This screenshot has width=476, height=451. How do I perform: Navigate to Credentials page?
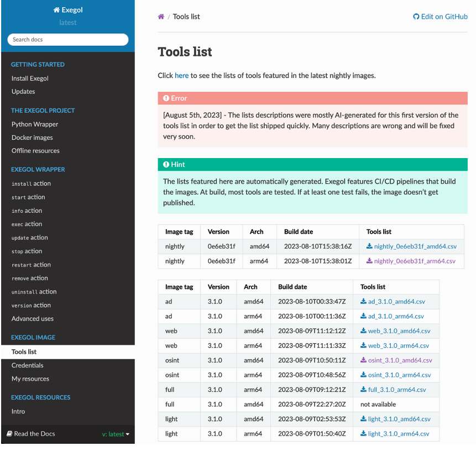click(x=27, y=365)
